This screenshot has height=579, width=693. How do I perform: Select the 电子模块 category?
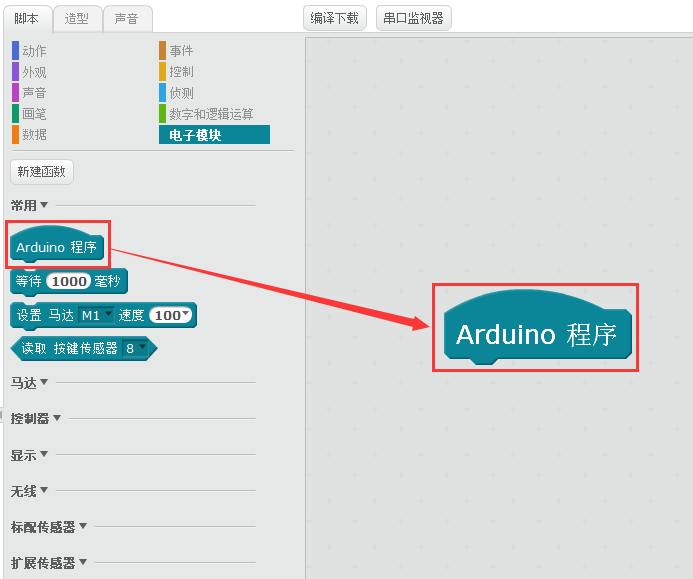tap(214, 134)
